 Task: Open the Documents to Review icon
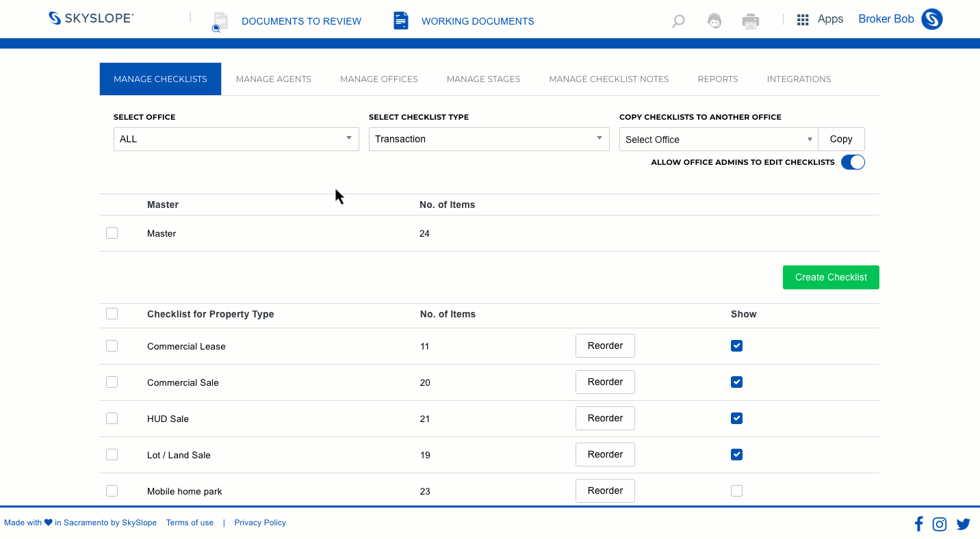click(220, 22)
